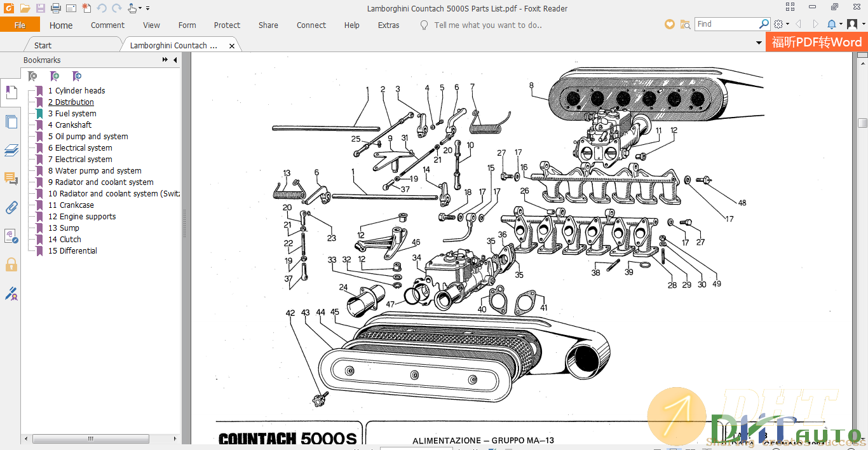Switch to the Home ribbon tab
This screenshot has height=450, width=868.
pos(61,25)
